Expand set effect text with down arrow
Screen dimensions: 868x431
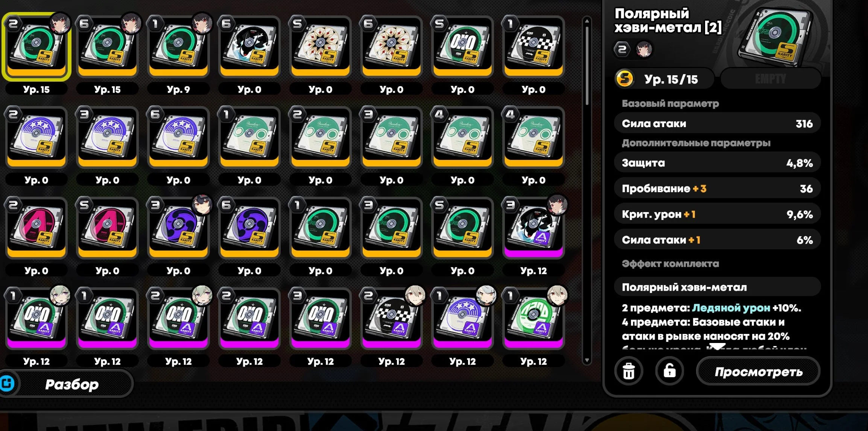coord(718,346)
